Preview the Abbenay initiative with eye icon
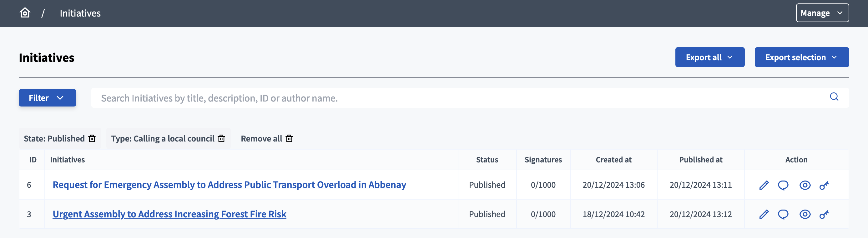 [805, 185]
